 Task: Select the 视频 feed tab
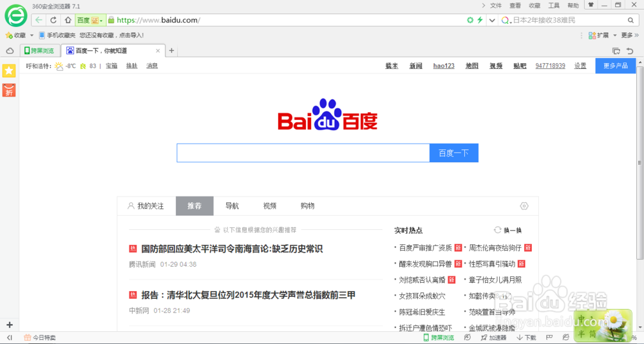point(270,206)
